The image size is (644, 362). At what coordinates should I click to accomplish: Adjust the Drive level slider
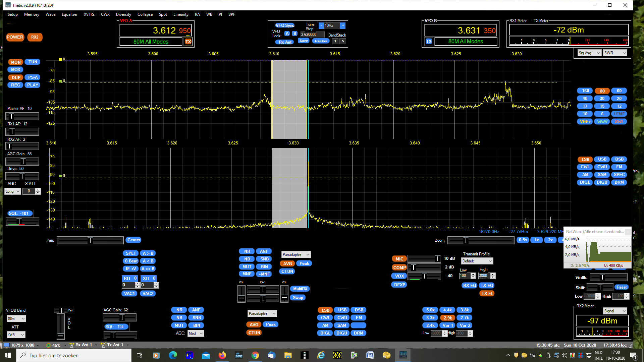point(22,176)
